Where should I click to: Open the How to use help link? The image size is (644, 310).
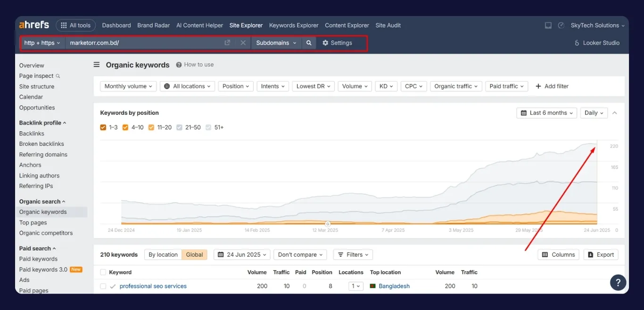[x=195, y=65]
